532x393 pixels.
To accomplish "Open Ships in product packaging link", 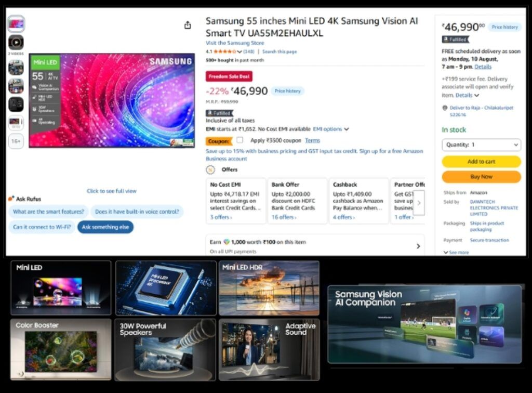I will coord(487,226).
